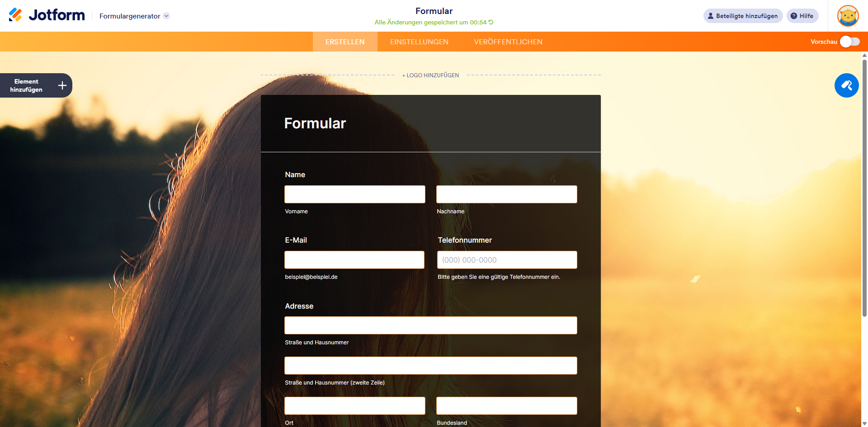This screenshot has height=427, width=868.
Task: Select the Adresse field label
Action: (x=299, y=306)
